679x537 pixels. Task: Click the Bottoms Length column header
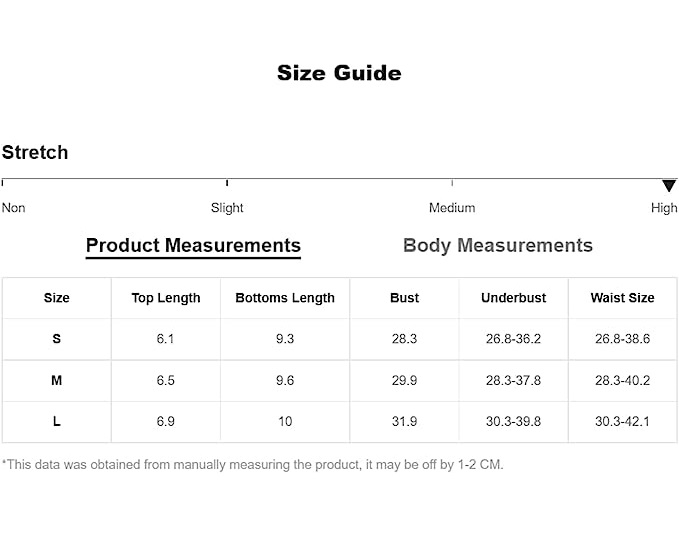[x=285, y=298]
